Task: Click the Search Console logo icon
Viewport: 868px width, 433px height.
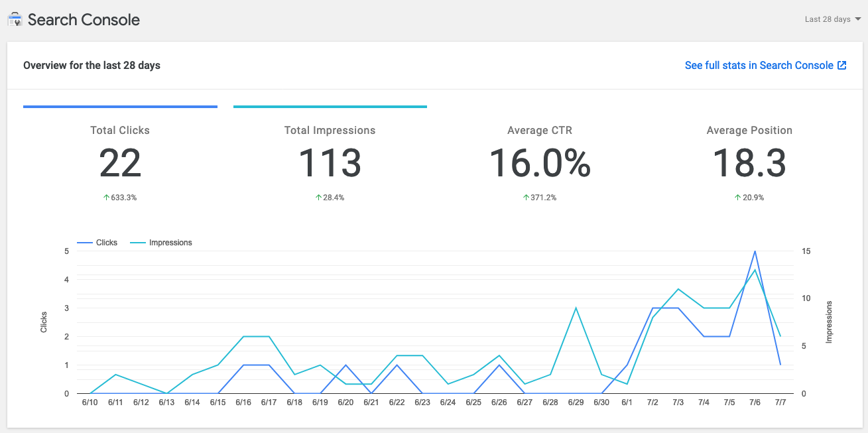Action: 15,19
